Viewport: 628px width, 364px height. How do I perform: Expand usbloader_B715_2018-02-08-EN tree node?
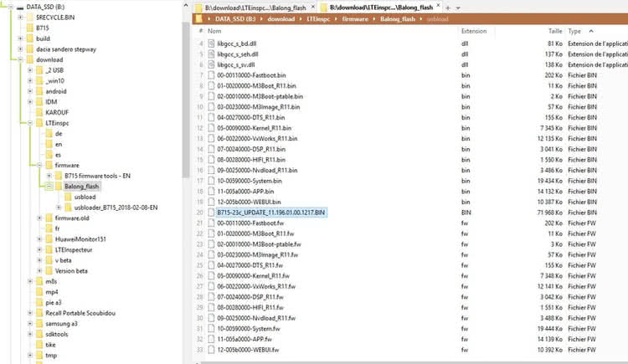click(x=59, y=208)
